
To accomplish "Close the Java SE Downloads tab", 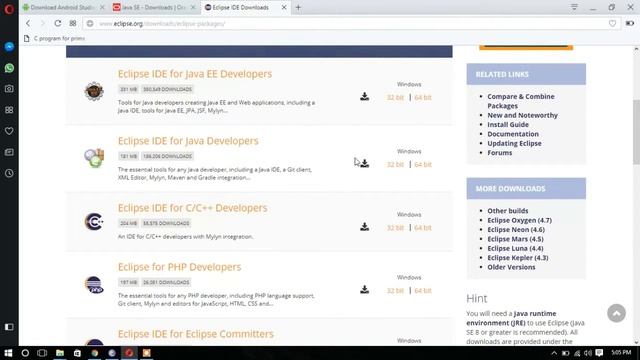I will [x=193, y=7].
